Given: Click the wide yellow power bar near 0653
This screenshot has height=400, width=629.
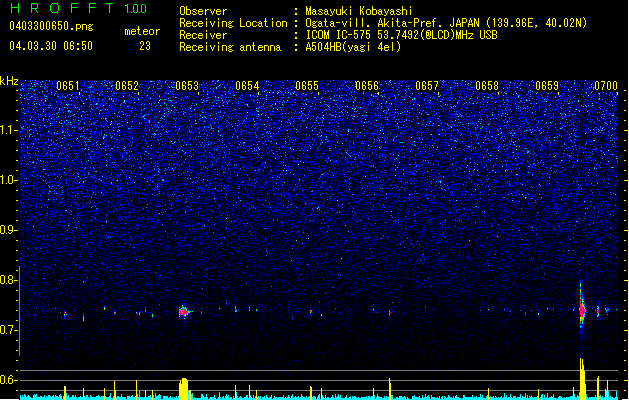Looking at the screenshot, I should [x=183, y=388].
